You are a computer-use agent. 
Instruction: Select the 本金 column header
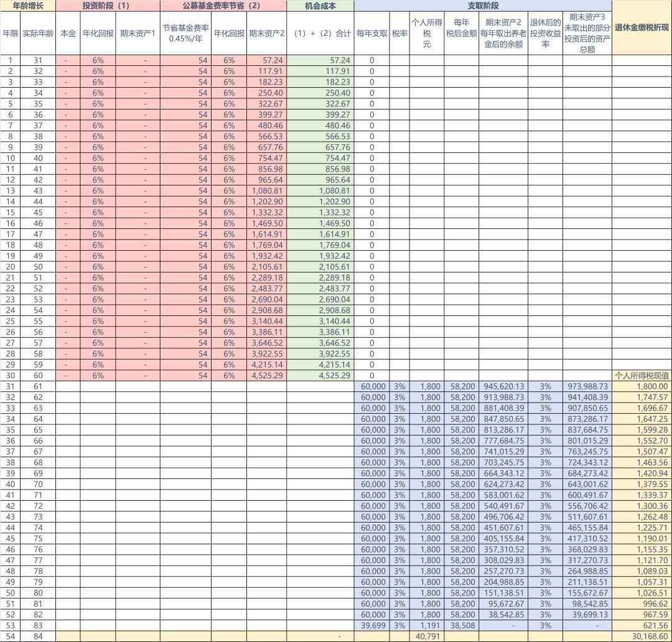click(68, 34)
